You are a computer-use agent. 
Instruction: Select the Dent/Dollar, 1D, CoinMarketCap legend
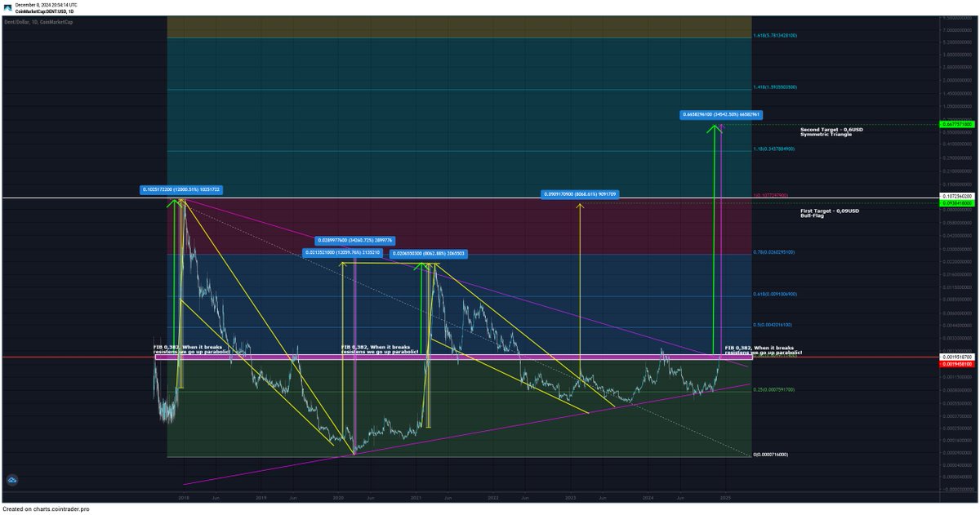(39, 20)
